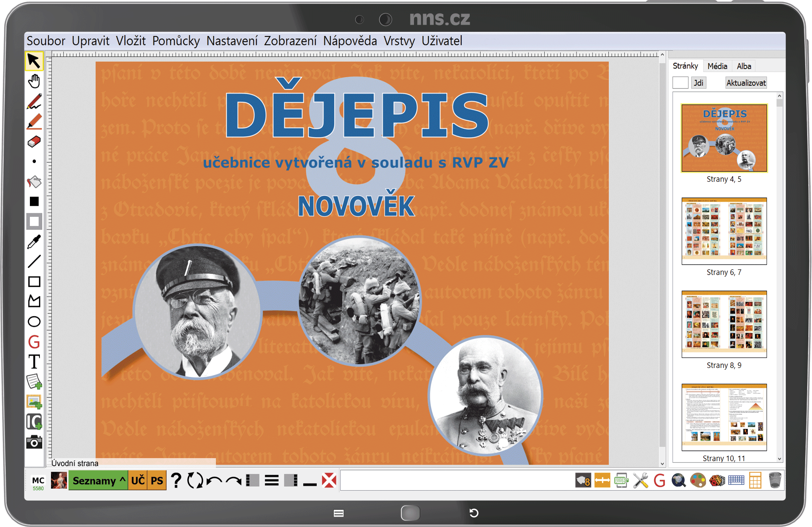This screenshot has width=812, height=527.
Task: Click the Jdi go button
Action: (x=698, y=83)
